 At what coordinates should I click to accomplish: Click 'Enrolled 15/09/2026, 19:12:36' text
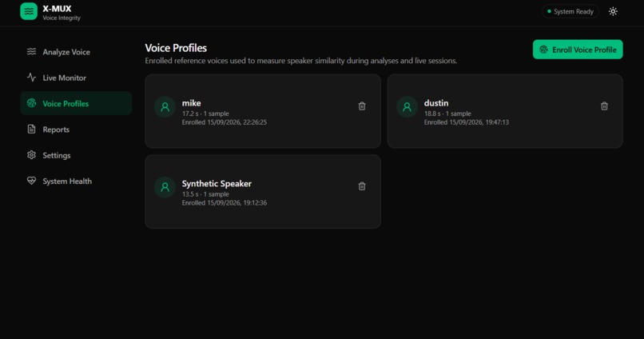click(225, 202)
